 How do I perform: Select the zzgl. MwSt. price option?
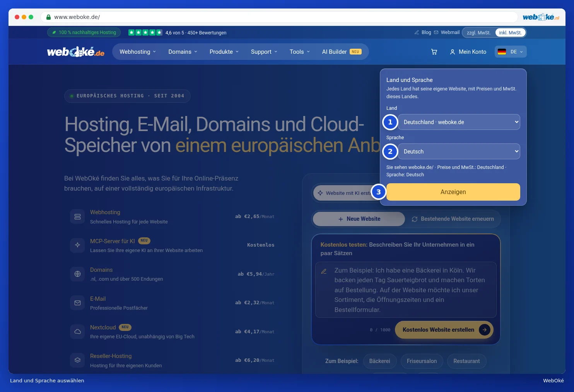tap(478, 32)
